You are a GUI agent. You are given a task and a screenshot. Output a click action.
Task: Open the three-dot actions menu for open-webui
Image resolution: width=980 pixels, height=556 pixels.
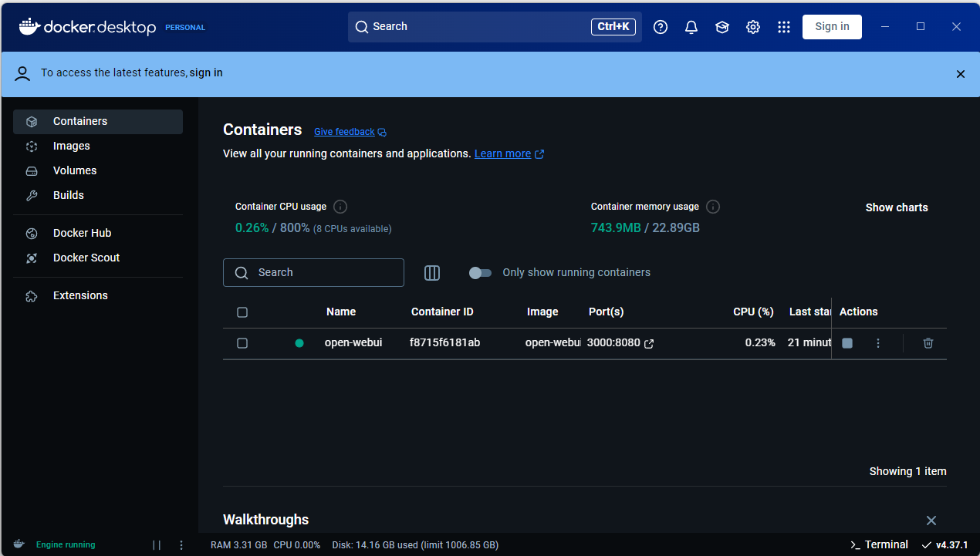(x=878, y=343)
